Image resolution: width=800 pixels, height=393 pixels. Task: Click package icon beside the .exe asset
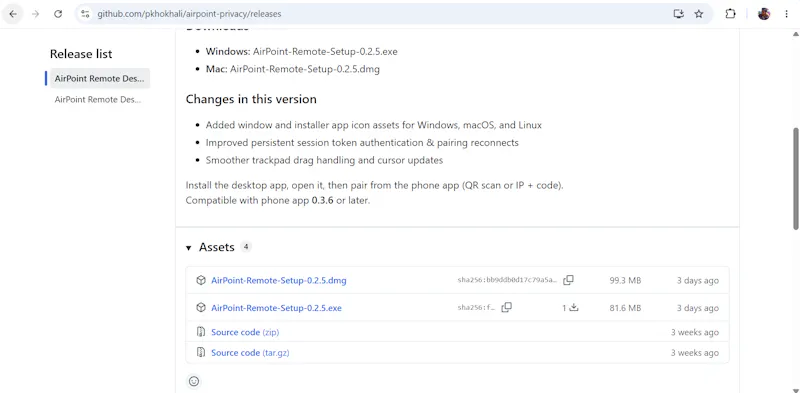[x=201, y=308]
